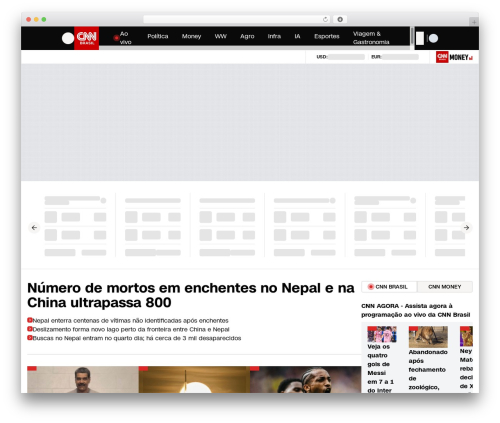Open the IA section
The height and width of the screenshot is (423, 500).
tap(297, 36)
